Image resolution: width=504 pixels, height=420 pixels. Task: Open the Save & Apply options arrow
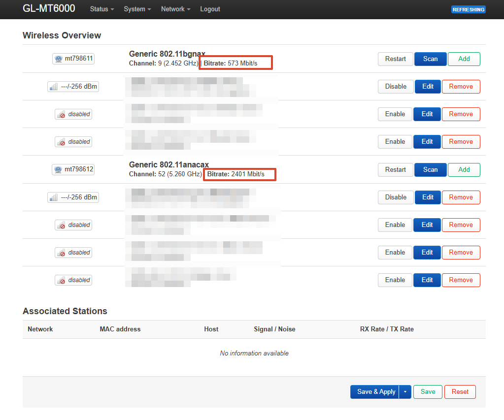(405, 392)
